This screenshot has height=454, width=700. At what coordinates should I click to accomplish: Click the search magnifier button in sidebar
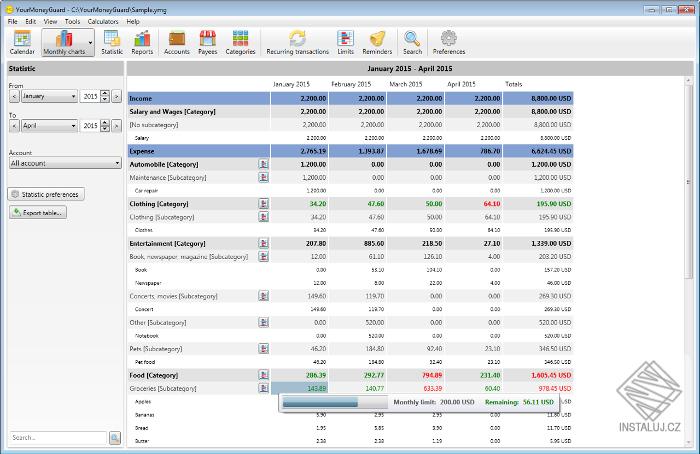[115, 438]
